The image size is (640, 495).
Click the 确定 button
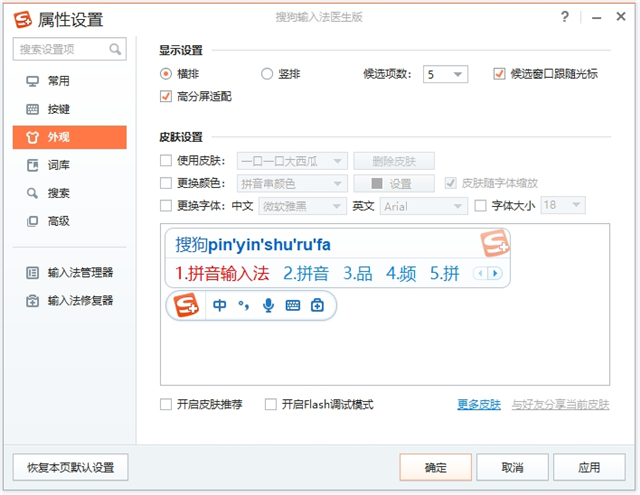click(x=436, y=467)
